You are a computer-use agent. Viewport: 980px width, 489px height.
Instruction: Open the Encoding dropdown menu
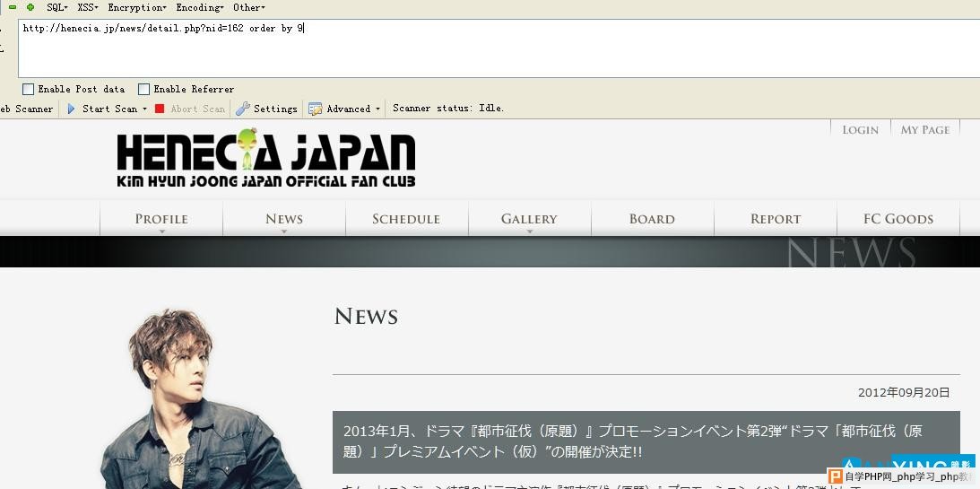[x=200, y=7]
